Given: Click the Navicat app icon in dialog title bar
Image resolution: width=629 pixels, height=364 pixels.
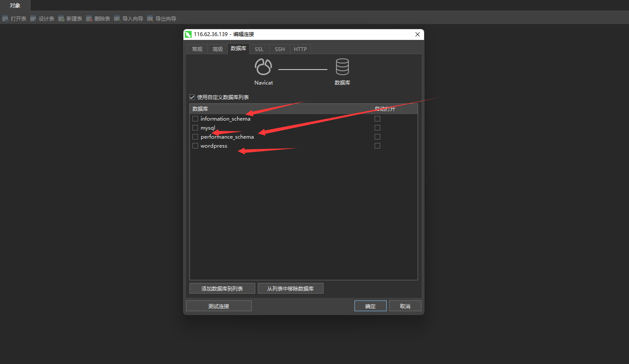Looking at the screenshot, I should pyautogui.click(x=188, y=34).
